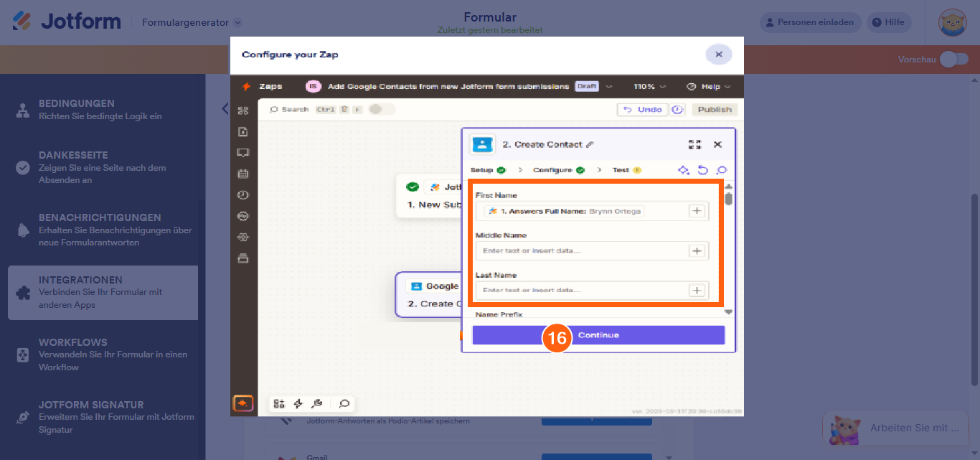Select the lightning path icon in the bottom toolbar
Viewport: 980px width, 460px height.
(298, 403)
